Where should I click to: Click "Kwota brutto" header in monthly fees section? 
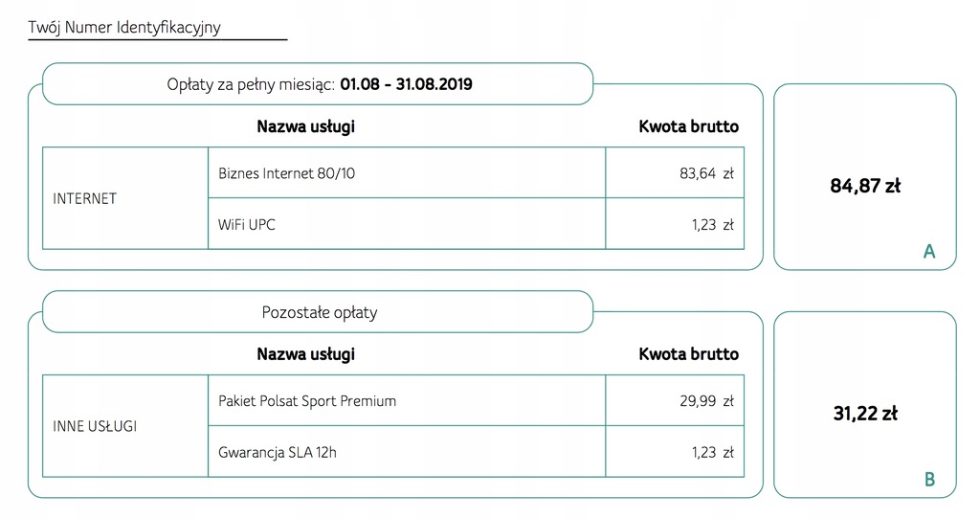point(688,126)
